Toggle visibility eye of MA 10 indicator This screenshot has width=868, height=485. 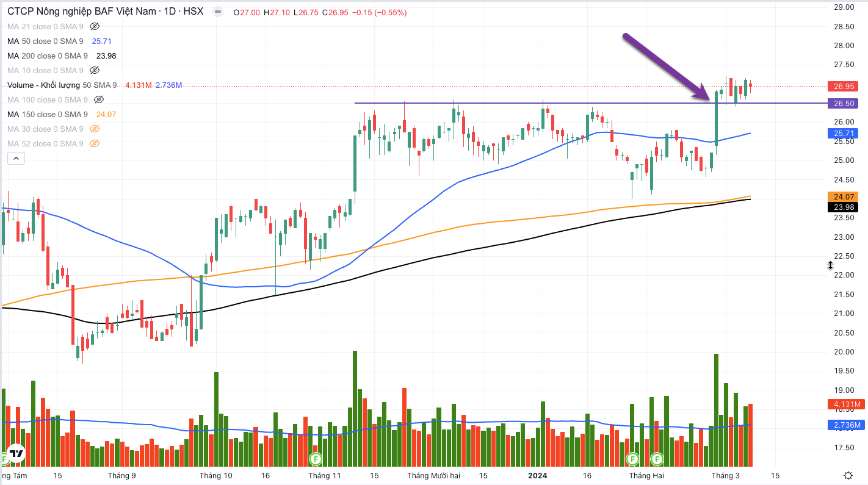[94, 70]
